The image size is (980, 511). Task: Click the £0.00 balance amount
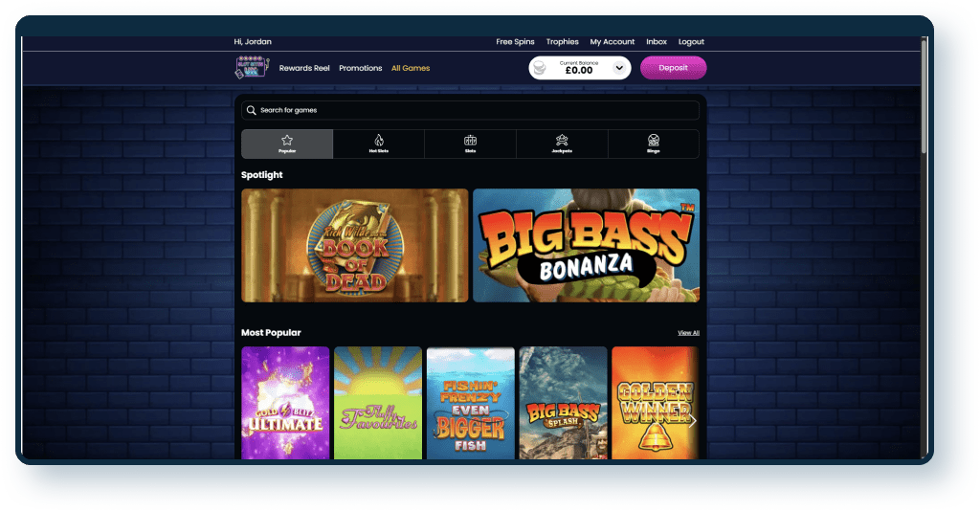pos(579,71)
